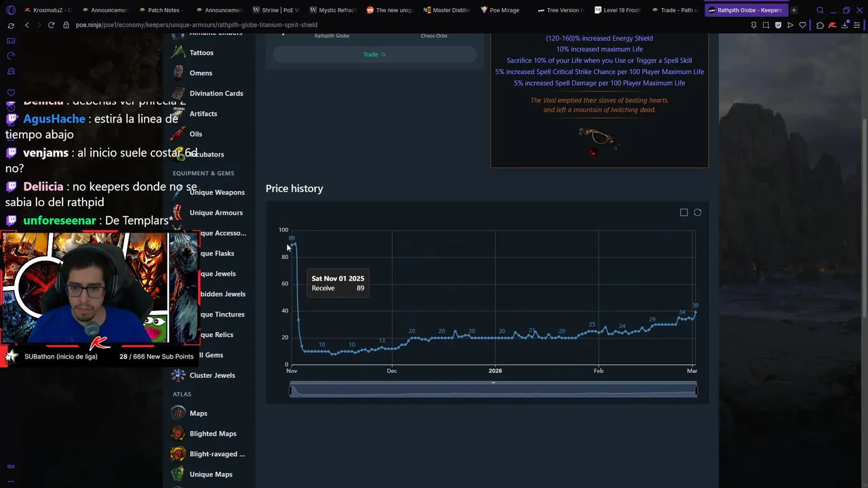Click the SUBathon (inicio de liga) text
The height and width of the screenshot is (488, 868).
pos(61,357)
